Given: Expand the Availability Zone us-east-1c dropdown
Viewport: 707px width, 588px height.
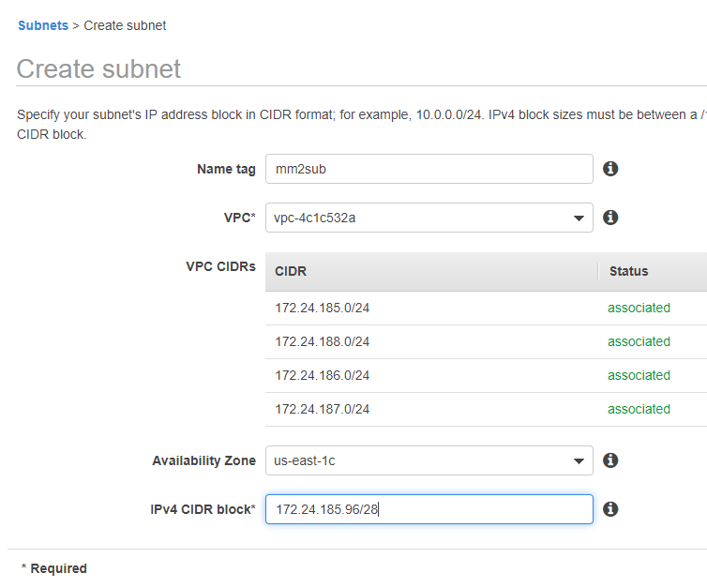Looking at the screenshot, I should click(x=429, y=460).
